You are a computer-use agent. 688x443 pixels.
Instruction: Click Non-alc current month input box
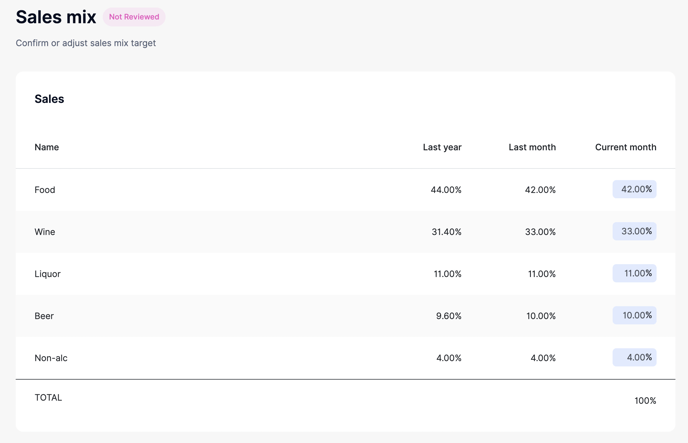point(635,357)
